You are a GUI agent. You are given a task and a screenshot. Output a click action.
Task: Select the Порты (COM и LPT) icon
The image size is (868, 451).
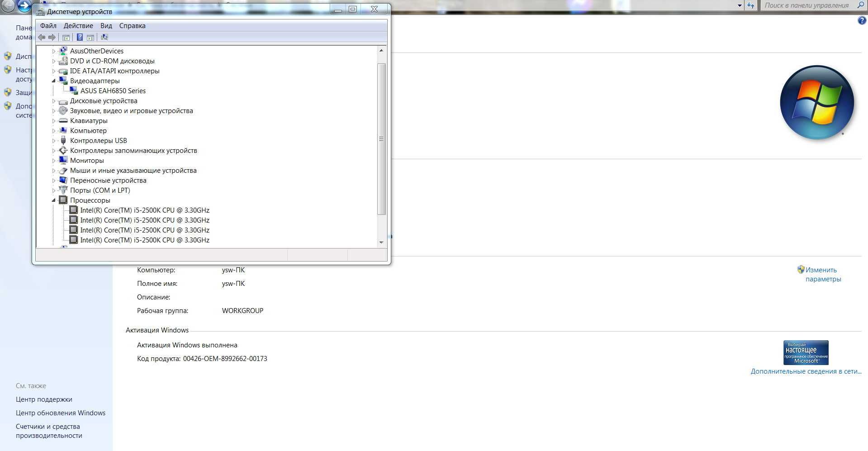coord(63,190)
